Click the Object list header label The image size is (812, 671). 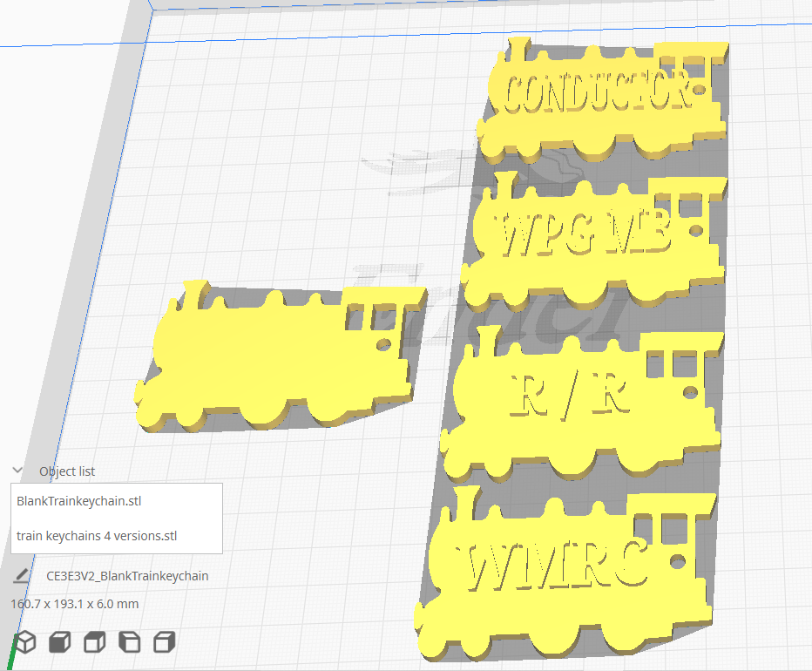point(68,471)
